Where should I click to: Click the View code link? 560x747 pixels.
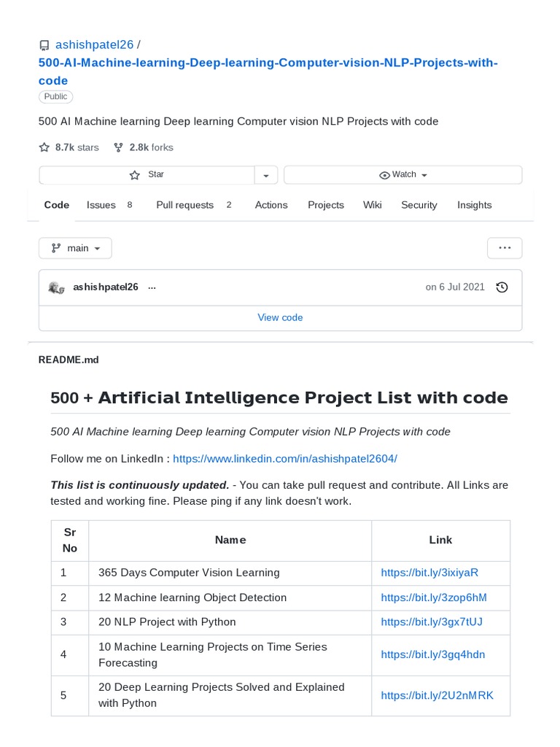[x=280, y=317]
